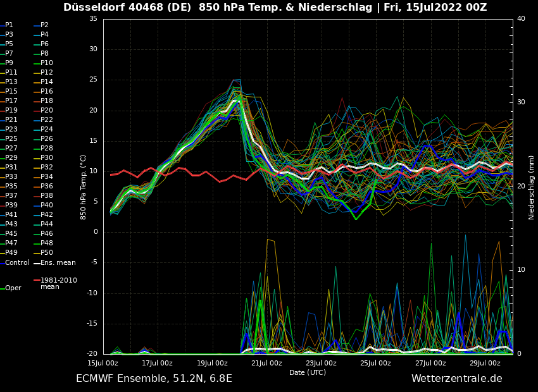Viewport: 538px width, 392px height.
Task: Click the 15Jul 00z date tick label
Action: coord(103,364)
